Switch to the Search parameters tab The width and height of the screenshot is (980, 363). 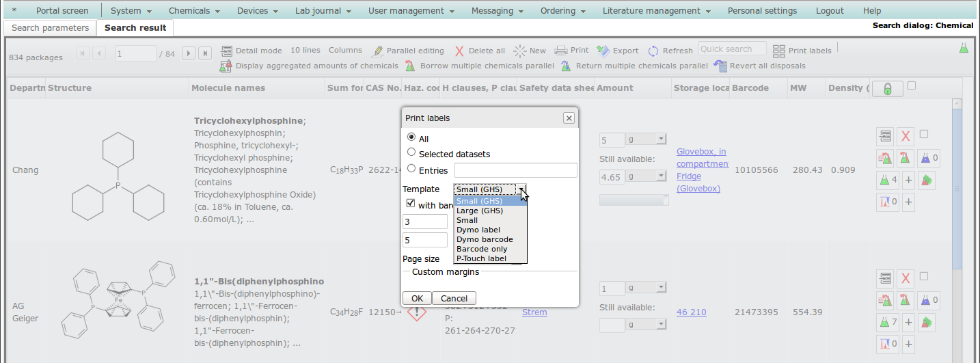(x=50, y=28)
